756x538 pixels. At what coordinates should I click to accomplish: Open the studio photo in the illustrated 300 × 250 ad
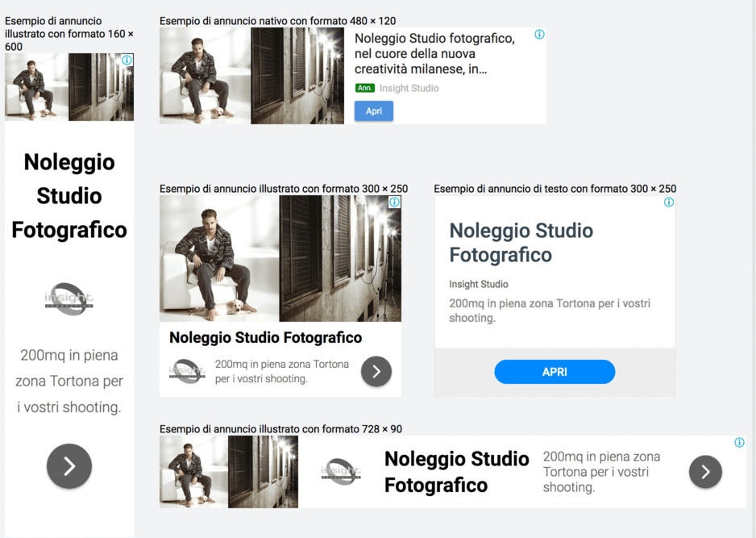coord(280,258)
